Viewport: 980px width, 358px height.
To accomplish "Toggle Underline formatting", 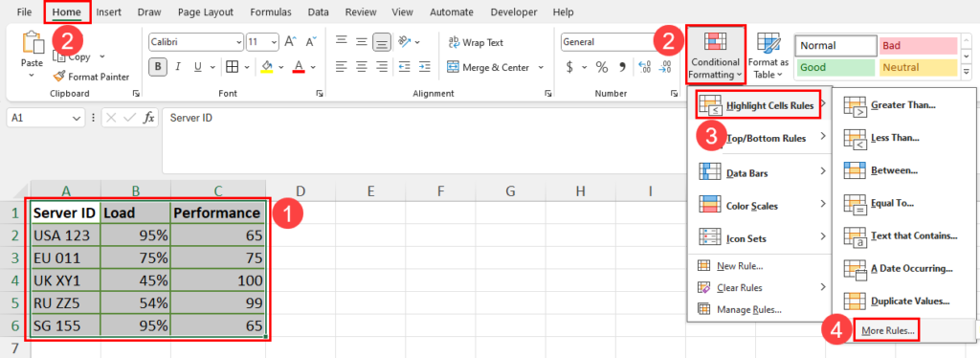I will (197, 67).
